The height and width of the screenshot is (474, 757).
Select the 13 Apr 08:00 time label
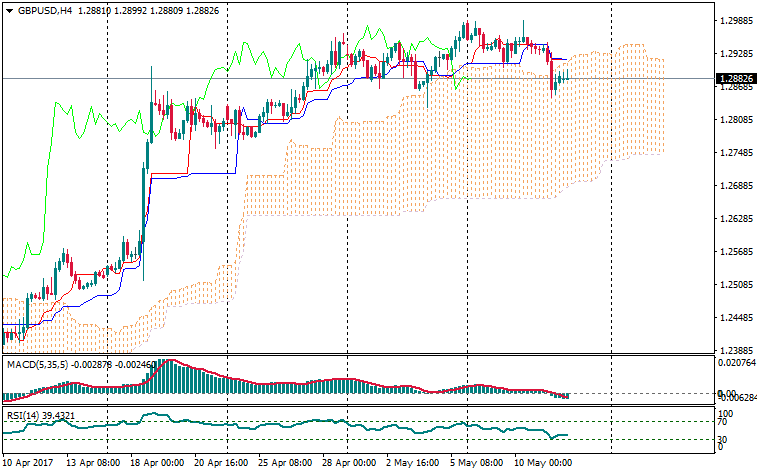[x=93, y=464]
